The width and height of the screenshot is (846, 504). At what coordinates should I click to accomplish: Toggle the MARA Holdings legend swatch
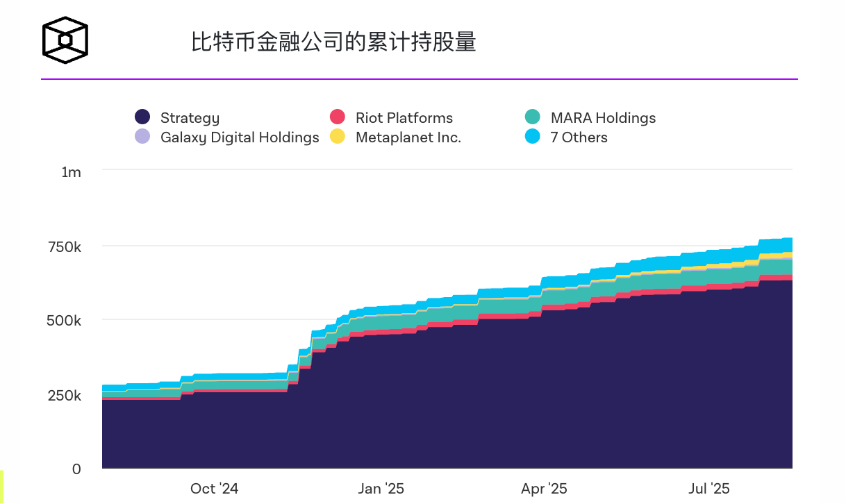coord(533,117)
